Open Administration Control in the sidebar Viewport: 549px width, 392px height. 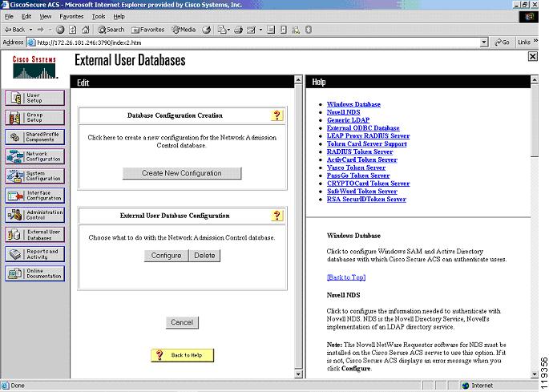[x=35, y=215]
